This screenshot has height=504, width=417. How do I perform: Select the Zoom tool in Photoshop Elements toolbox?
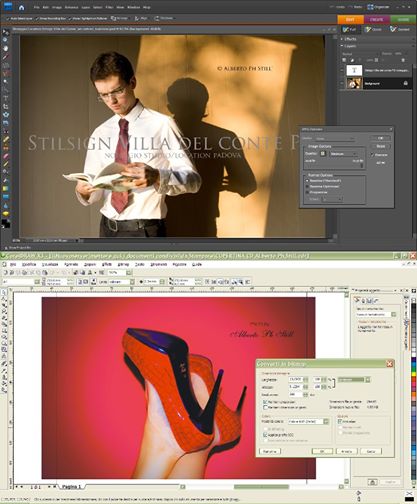click(6, 40)
